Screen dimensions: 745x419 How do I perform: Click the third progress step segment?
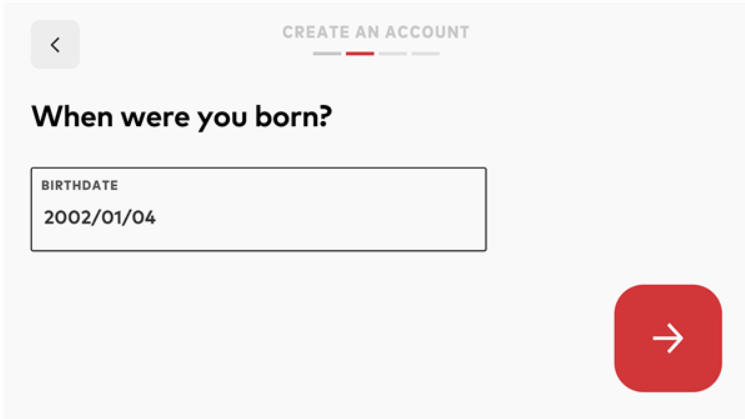[x=393, y=53]
